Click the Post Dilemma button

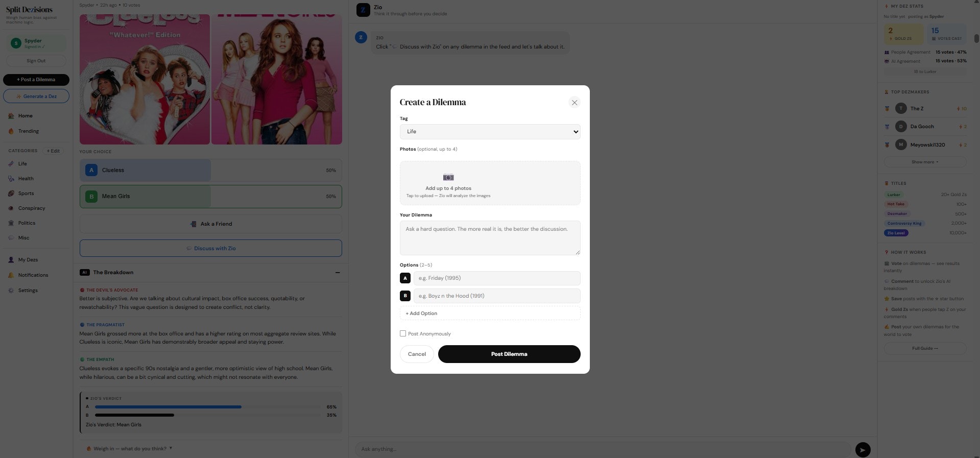(x=509, y=354)
